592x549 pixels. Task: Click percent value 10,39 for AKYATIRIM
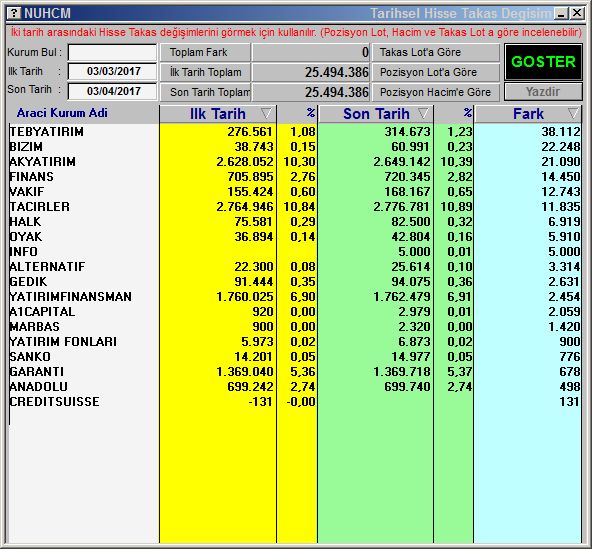pos(456,162)
